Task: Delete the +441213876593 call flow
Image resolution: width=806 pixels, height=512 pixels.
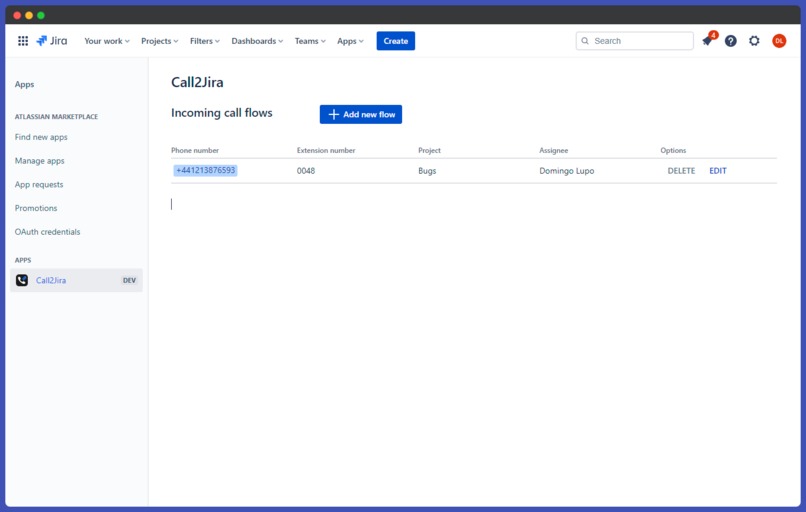Action: pos(681,171)
